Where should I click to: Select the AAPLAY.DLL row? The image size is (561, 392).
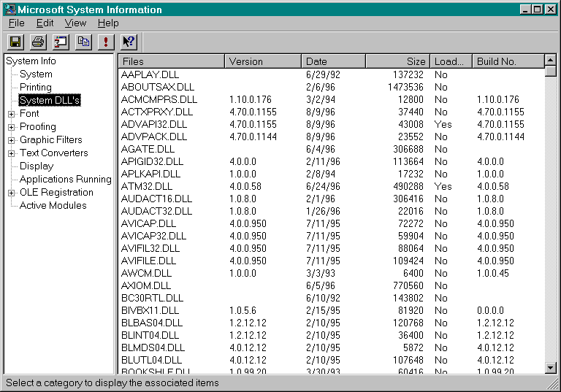click(332, 74)
